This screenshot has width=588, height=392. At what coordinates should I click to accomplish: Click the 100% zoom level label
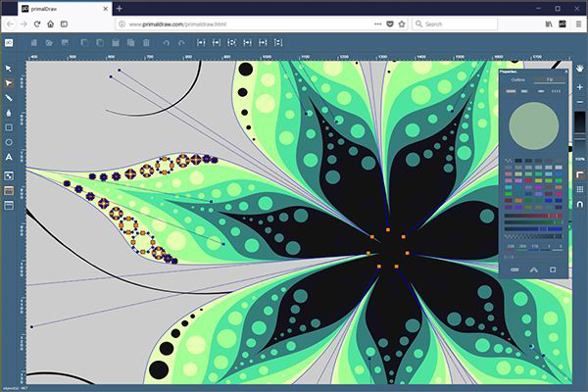580,160
